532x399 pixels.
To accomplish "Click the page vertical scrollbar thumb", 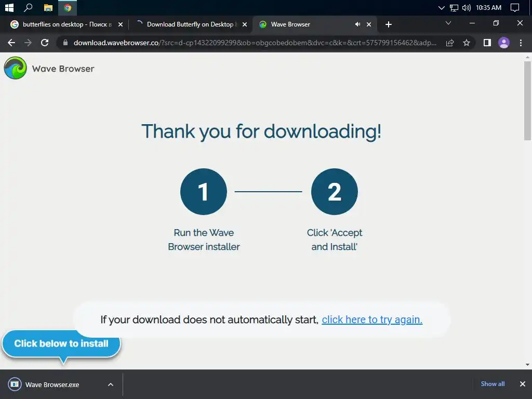I will pyautogui.click(x=527, y=101).
